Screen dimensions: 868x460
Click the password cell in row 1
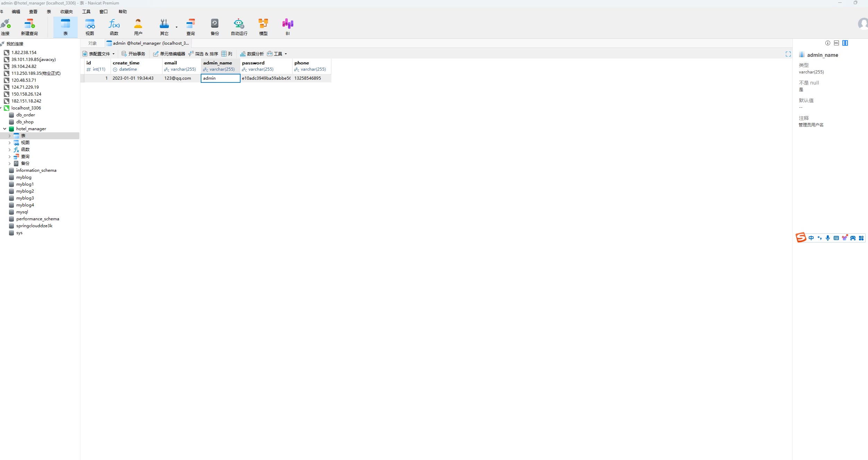pos(266,78)
